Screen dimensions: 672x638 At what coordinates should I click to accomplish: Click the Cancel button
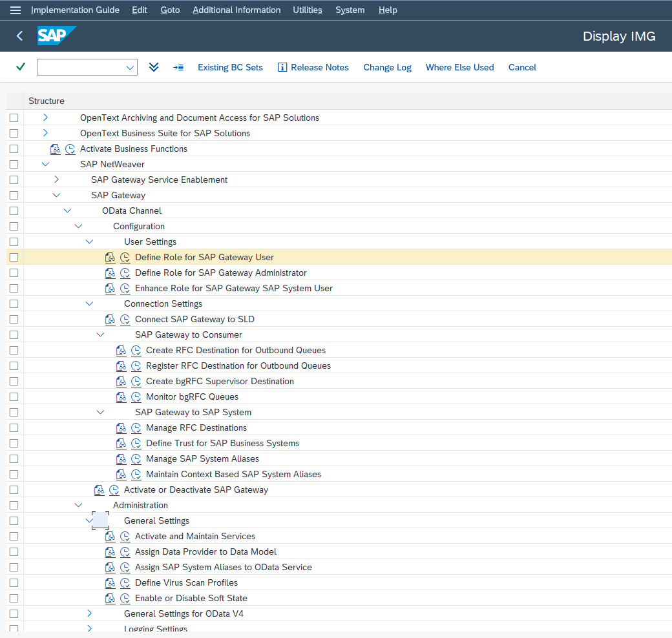click(522, 67)
